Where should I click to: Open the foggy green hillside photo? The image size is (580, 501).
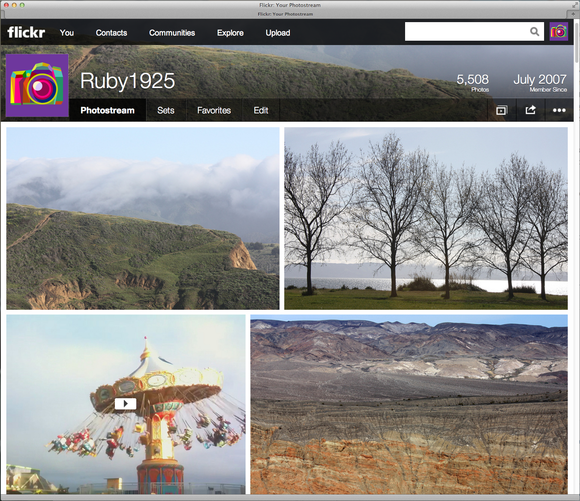pyautogui.click(x=143, y=218)
